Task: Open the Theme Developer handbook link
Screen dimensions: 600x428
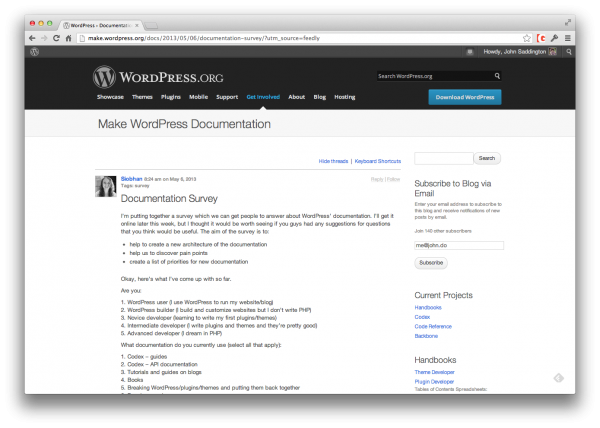Action: (x=434, y=372)
